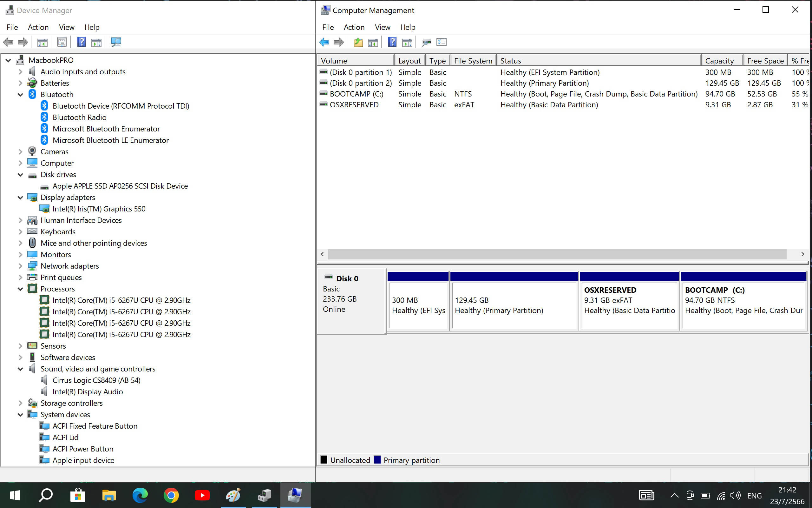Open View menu in Device Manager
812x508 pixels.
pyautogui.click(x=66, y=27)
